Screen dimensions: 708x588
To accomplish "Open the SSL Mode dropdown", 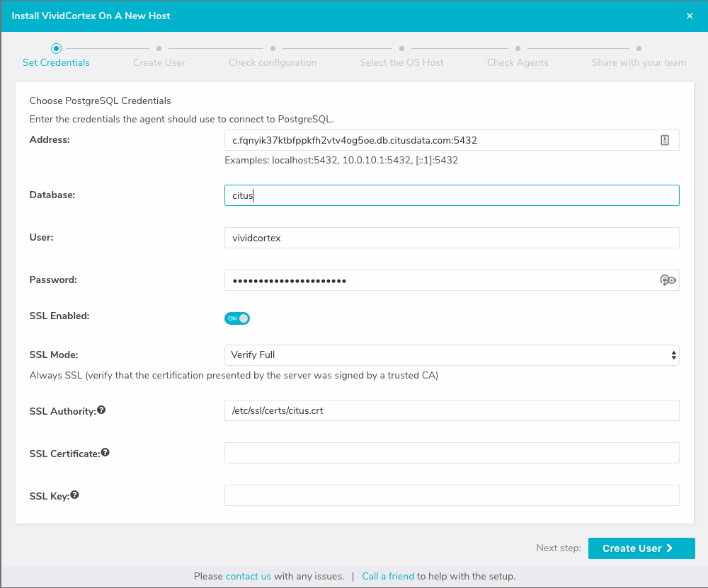I will pos(452,355).
